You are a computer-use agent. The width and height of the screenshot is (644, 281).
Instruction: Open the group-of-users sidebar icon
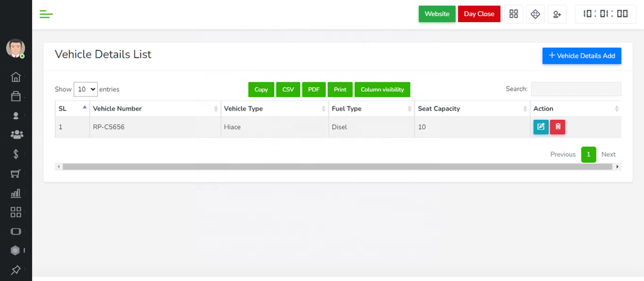click(x=16, y=135)
